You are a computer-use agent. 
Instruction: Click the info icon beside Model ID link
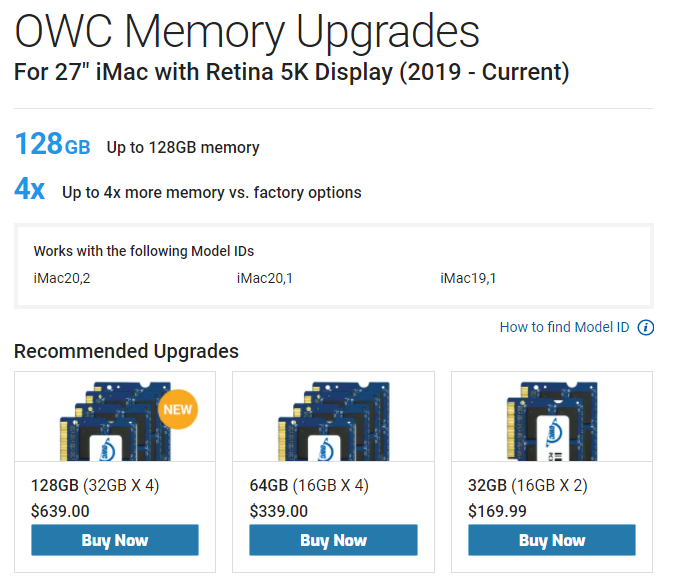(x=646, y=328)
